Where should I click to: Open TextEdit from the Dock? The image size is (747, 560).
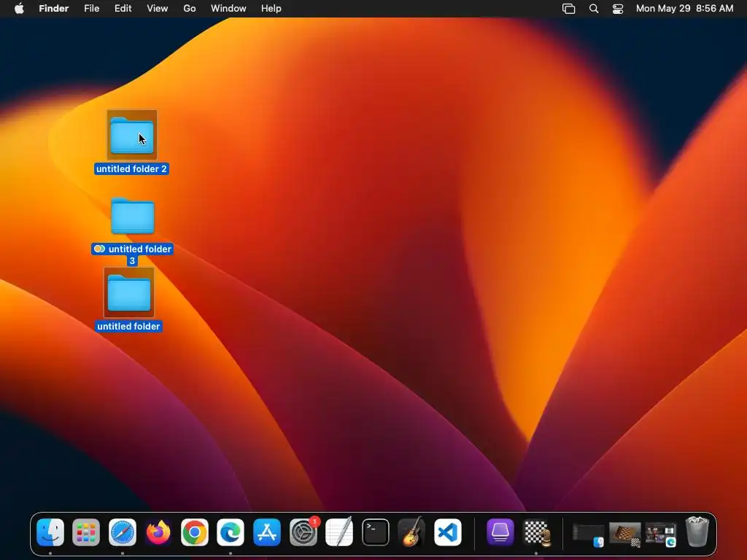pos(339,532)
